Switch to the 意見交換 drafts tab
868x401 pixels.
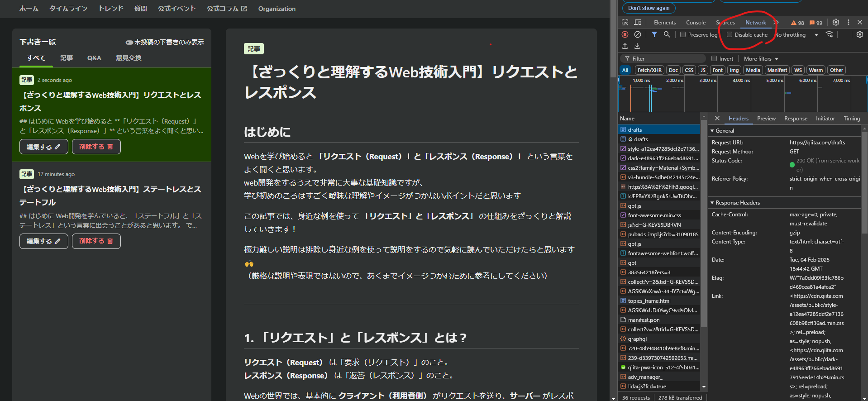(129, 58)
